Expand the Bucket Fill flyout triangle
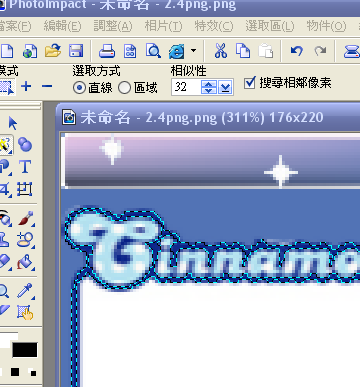 (x=33, y=268)
